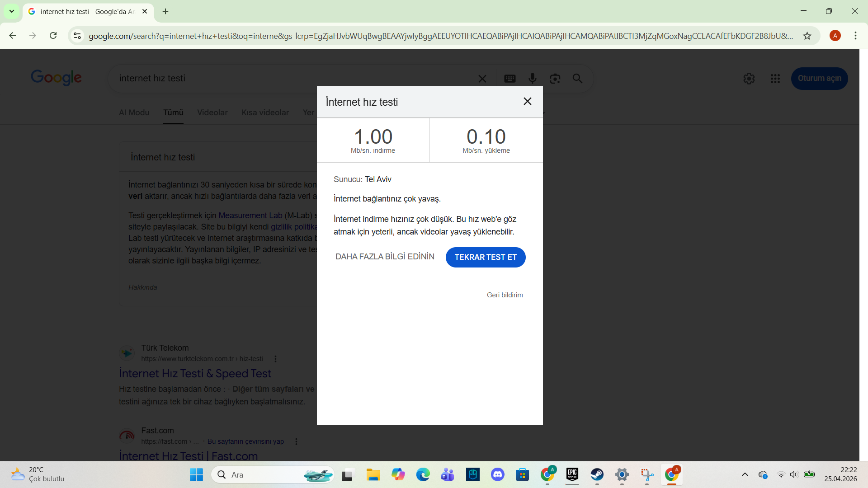Open Snipping Tool from taskbar

(x=646, y=475)
